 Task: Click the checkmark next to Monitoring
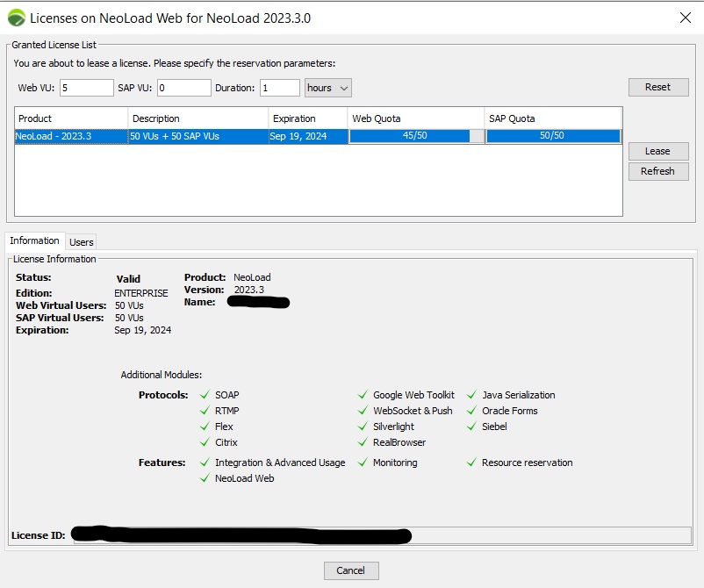coord(363,463)
